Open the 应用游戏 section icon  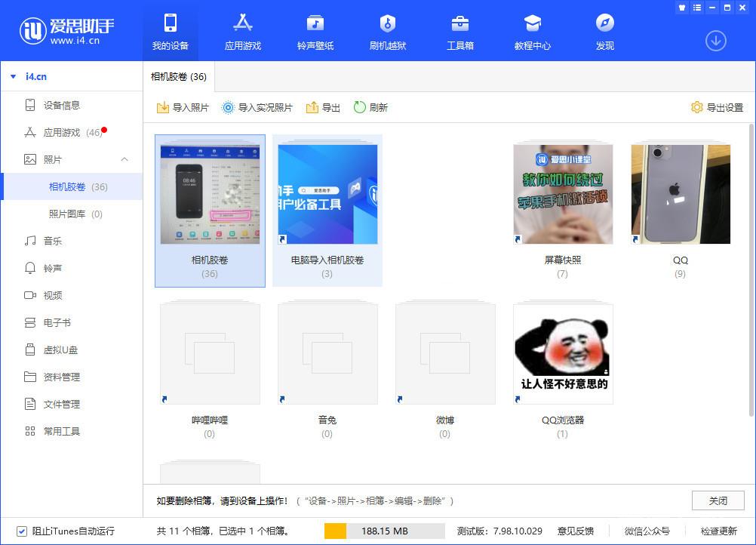[241, 23]
